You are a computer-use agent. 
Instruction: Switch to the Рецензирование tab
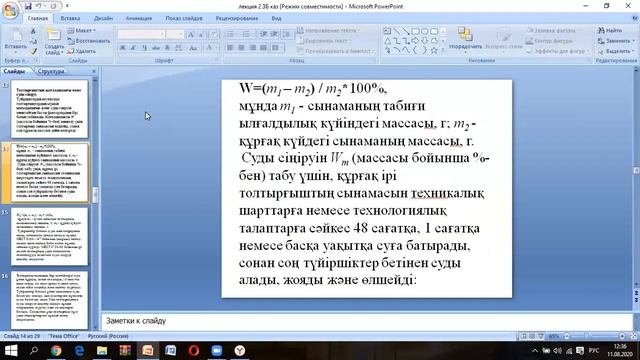pos(237,18)
